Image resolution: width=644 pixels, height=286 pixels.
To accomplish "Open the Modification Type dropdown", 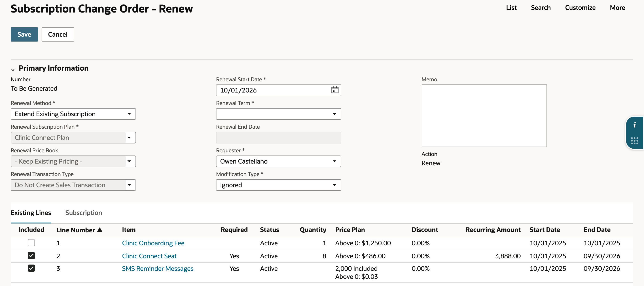I will (x=278, y=185).
